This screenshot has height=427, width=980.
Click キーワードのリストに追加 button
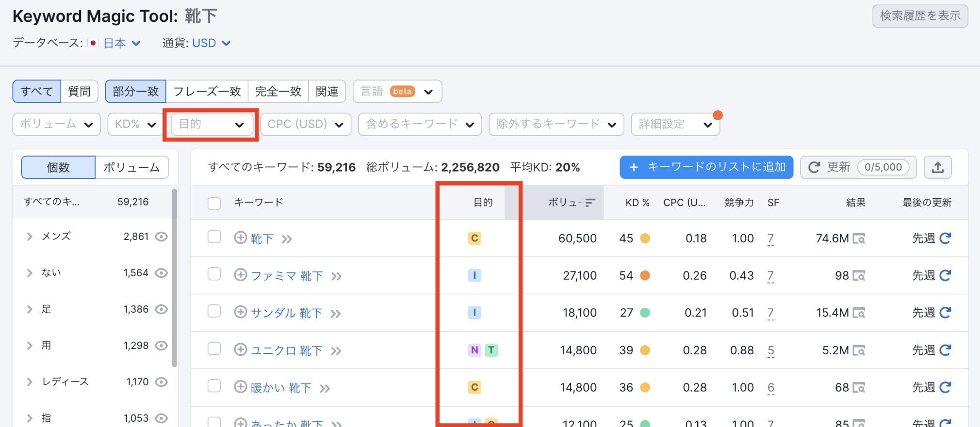[706, 167]
